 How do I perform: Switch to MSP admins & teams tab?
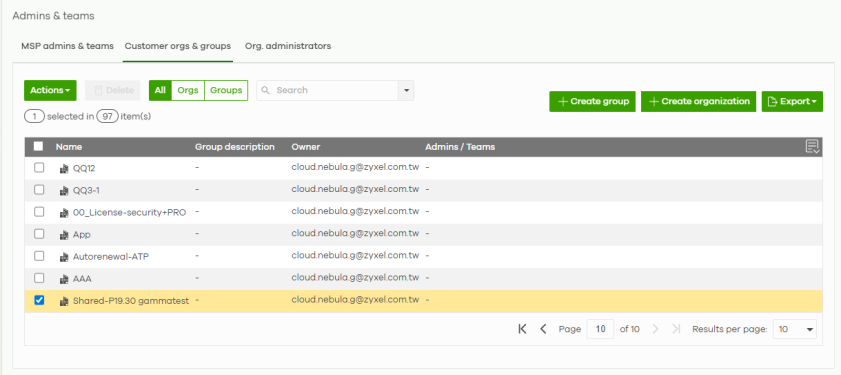68,46
